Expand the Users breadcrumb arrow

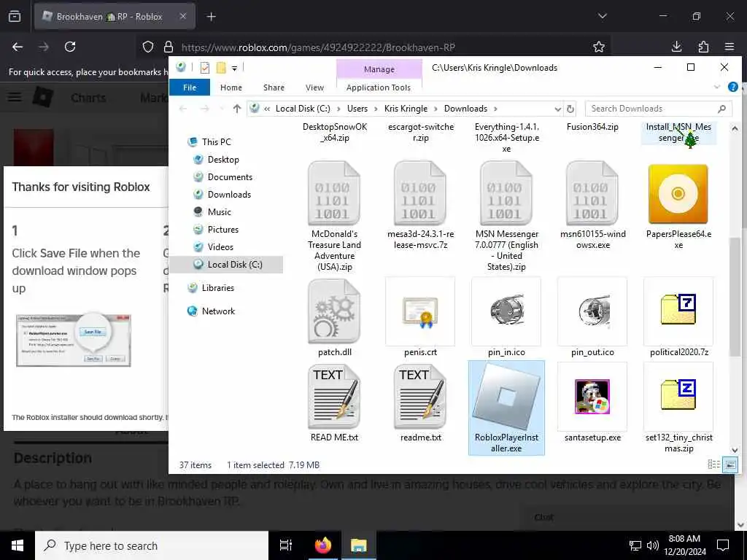(x=376, y=109)
